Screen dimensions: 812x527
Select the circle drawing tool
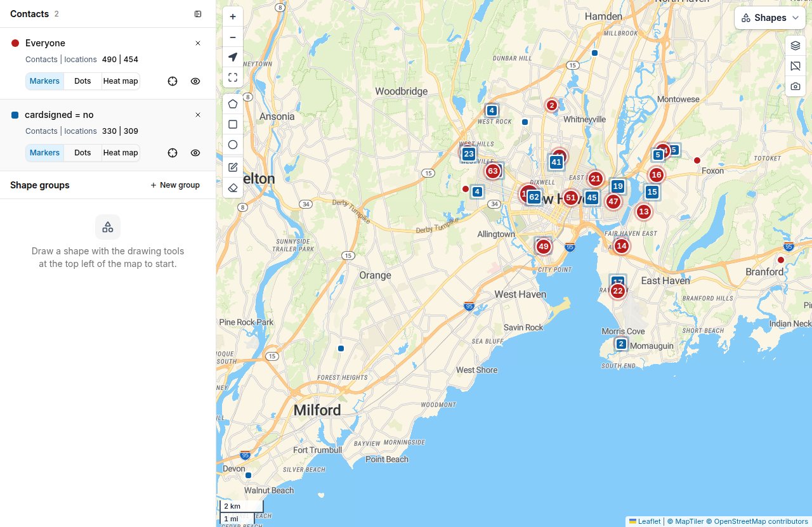pos(233,145)
